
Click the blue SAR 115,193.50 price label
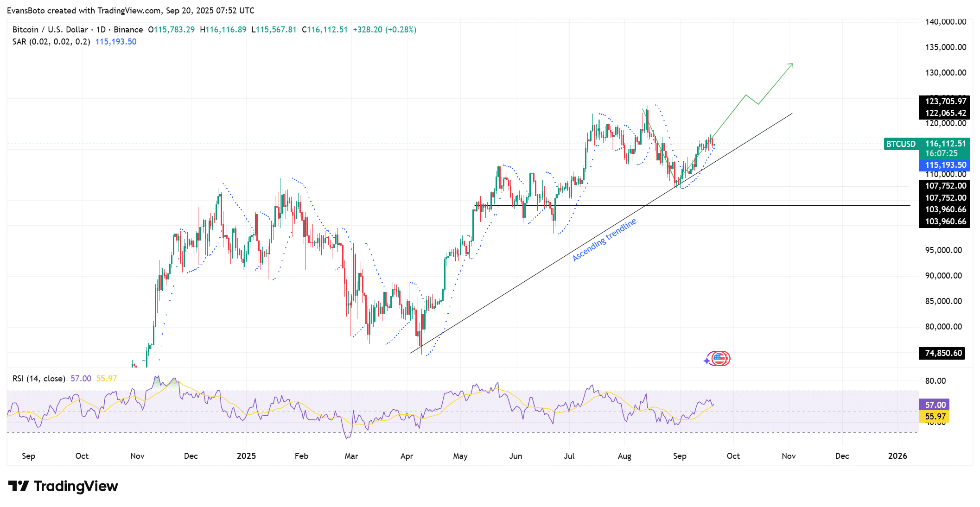point(946,165)
